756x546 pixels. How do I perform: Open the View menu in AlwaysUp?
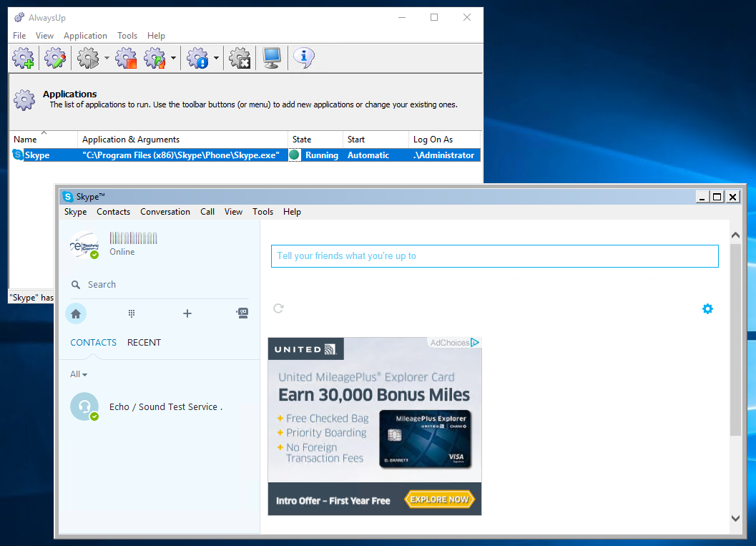coord(44,36)
